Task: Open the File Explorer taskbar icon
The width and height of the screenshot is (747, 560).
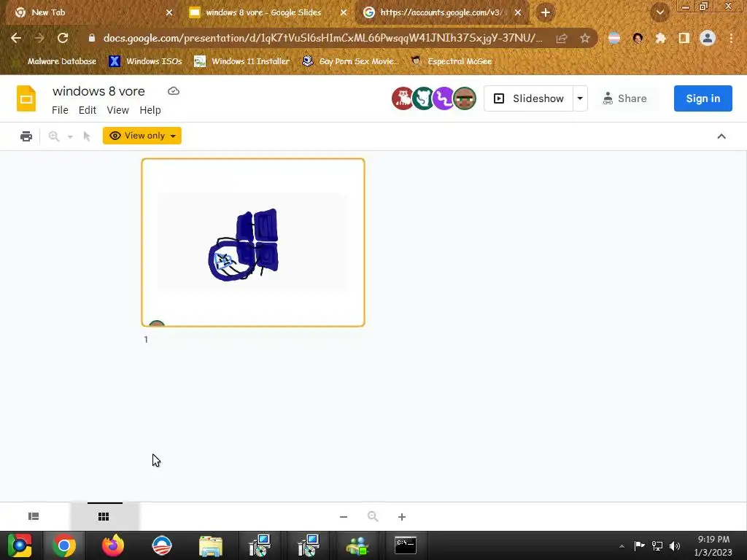Action: point(211,545)
